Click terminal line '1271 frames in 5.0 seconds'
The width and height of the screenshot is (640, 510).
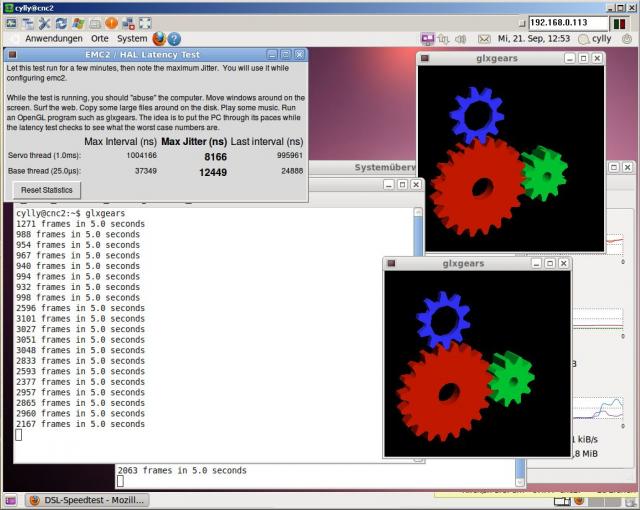80,224
